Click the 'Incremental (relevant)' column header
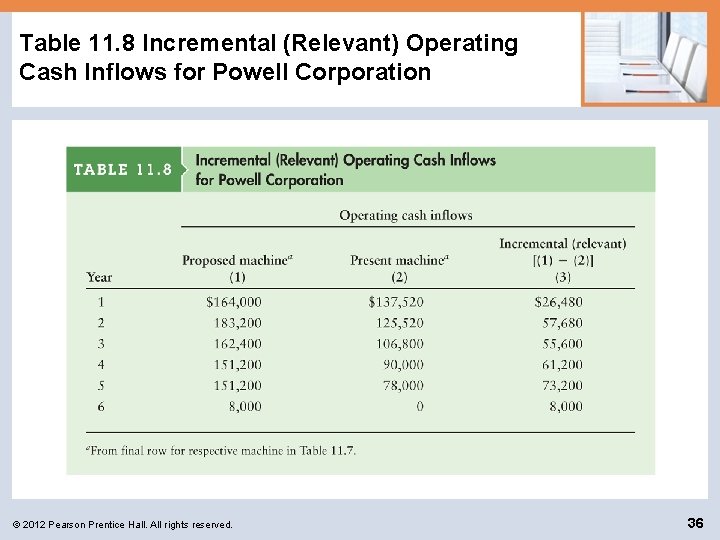Screen dimensions: 720x540 (563, 243)
